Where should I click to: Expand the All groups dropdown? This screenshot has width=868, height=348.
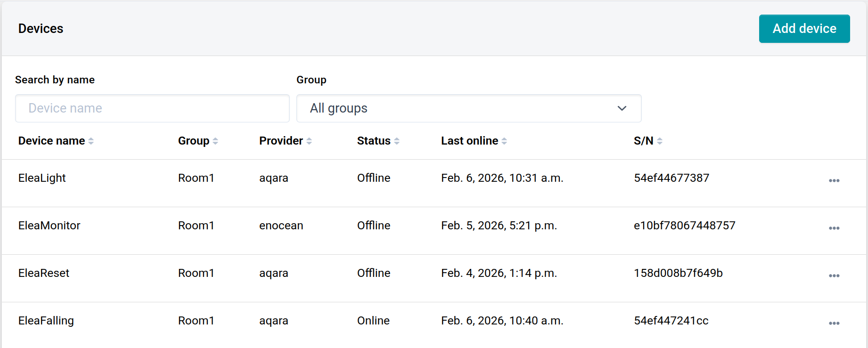(x=468, y=108)
